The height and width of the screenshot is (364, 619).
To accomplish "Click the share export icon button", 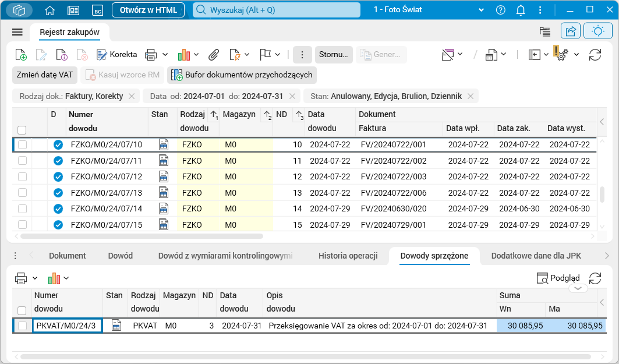I will click(x=571, y=31).
